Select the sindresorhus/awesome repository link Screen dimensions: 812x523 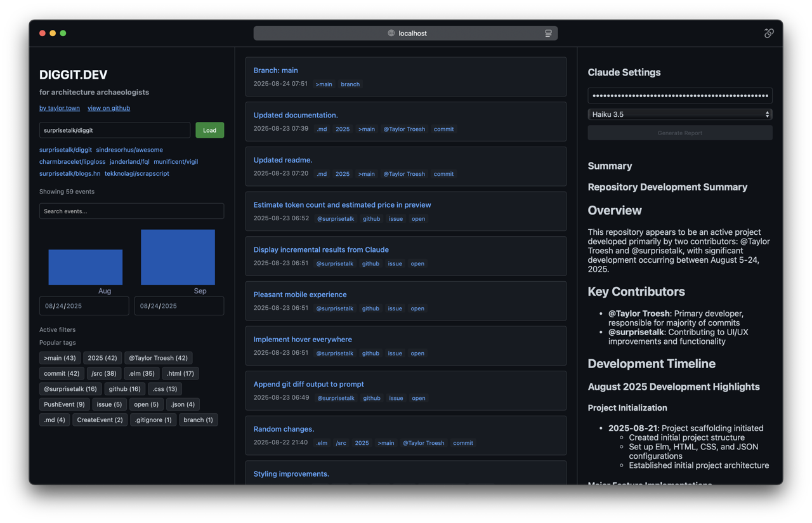129,150
